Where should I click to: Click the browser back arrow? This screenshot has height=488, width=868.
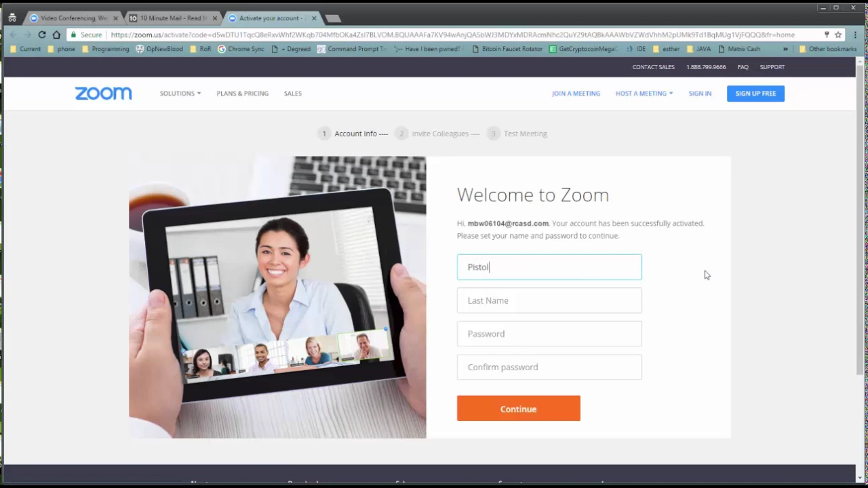pos(13,35)
